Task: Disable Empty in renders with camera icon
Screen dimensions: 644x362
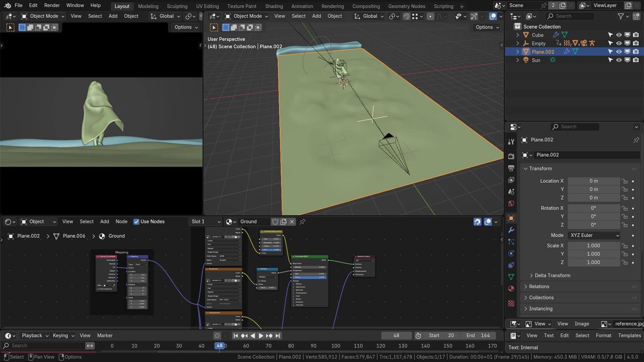Action: (x=636, y=43)
